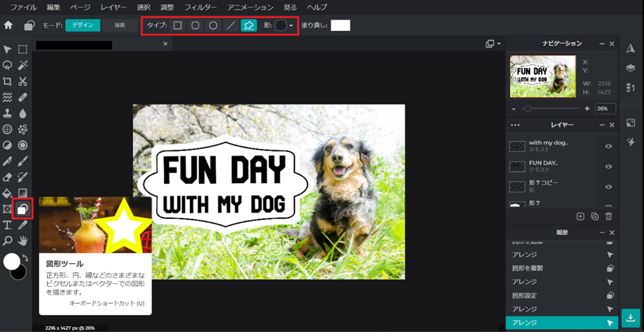Open the アニメーション menu

pos(250,8)
